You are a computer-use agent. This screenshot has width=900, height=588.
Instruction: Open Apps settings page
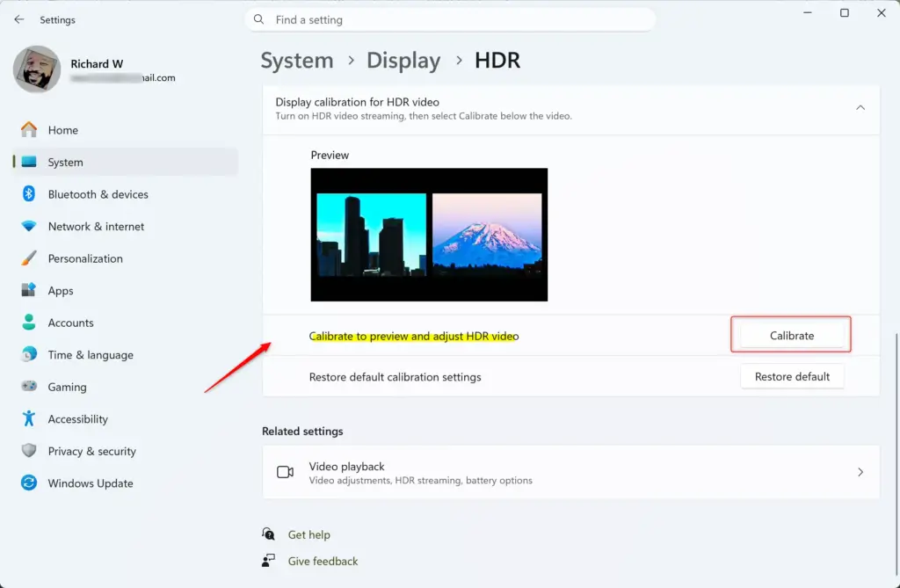tap(125, 291)
